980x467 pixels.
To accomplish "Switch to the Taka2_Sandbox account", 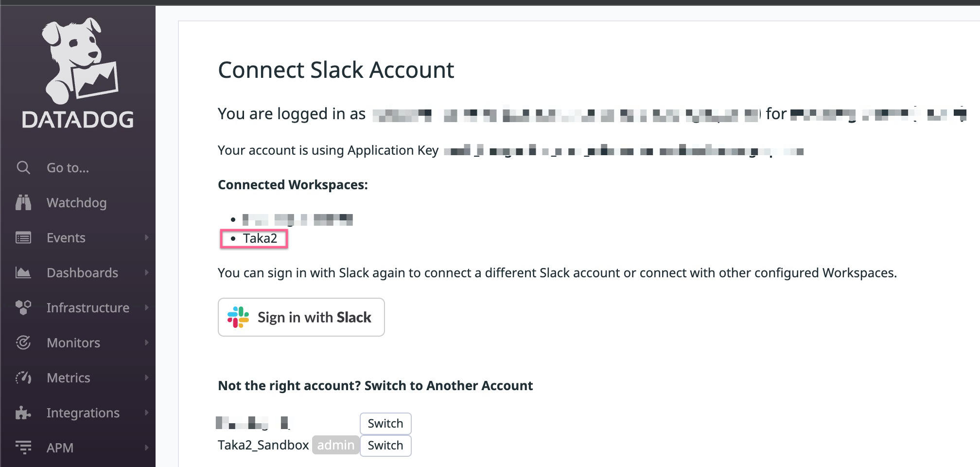I will pos(385,446).
